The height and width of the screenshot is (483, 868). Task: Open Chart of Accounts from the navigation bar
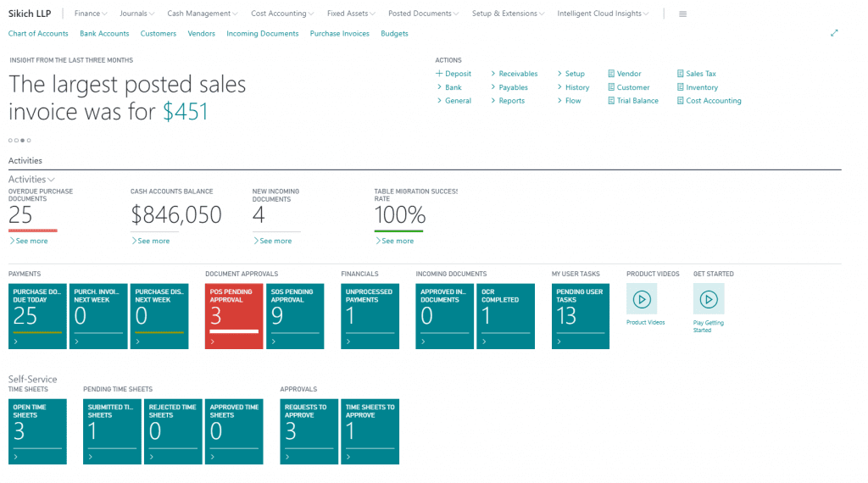pos(38,34)
